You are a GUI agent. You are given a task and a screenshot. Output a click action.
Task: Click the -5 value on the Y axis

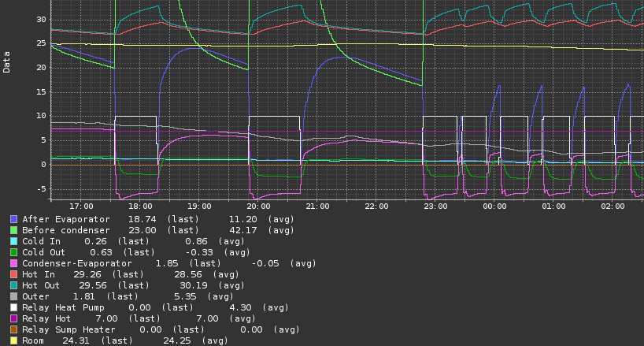42,188
